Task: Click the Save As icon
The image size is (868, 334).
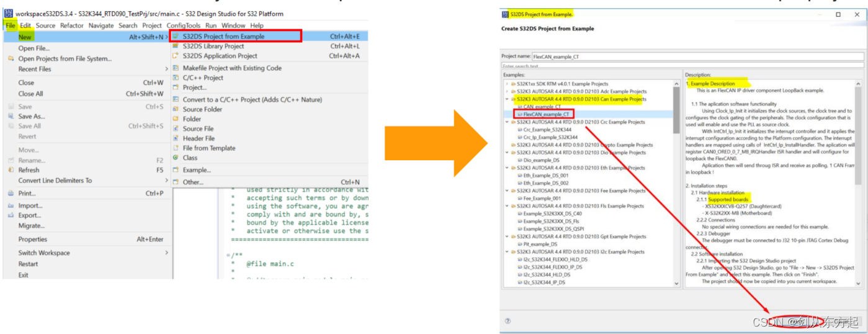Action: click(11, 116)
